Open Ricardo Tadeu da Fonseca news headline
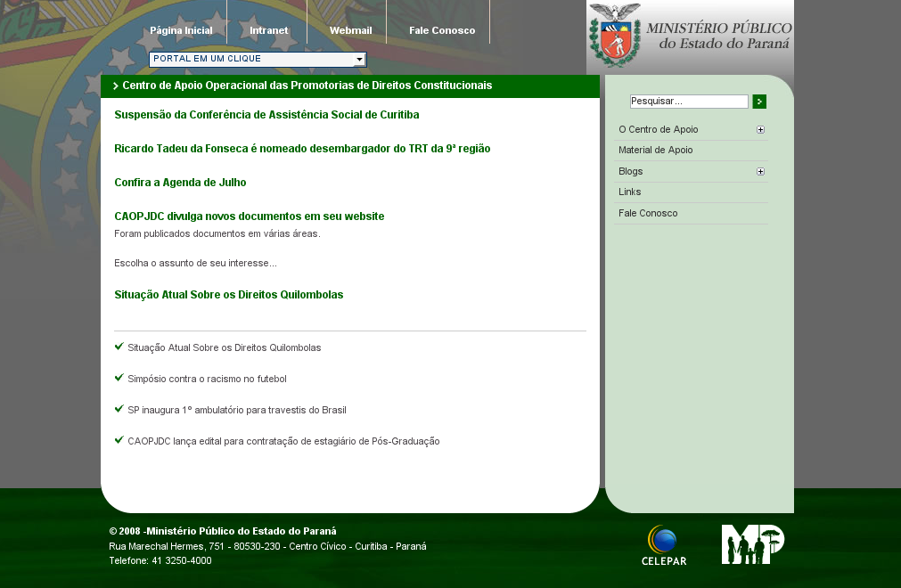The image size is (901, 588). (302, 149)
